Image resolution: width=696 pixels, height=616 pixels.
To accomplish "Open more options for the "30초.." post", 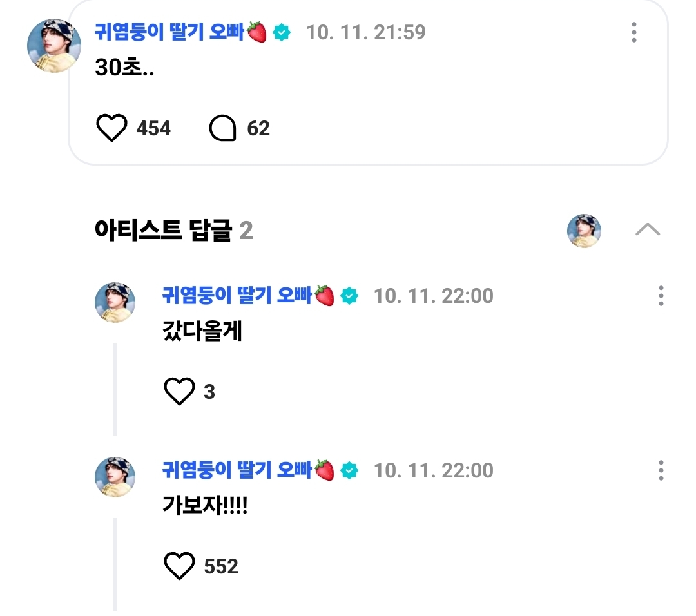I will pyautogui.click(x=634, y=32).
